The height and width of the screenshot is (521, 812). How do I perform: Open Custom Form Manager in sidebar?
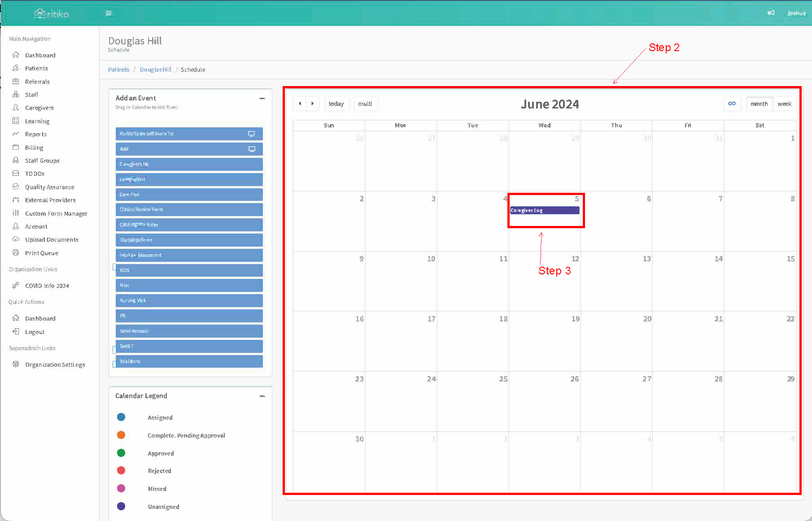click(56, 213)
